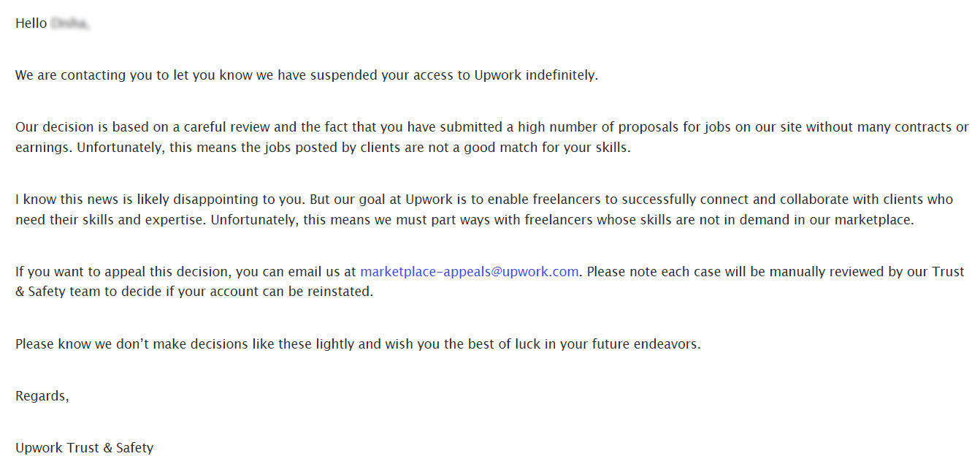Click the Regards, closing line
980x467 pixels.
coord(42,396)
